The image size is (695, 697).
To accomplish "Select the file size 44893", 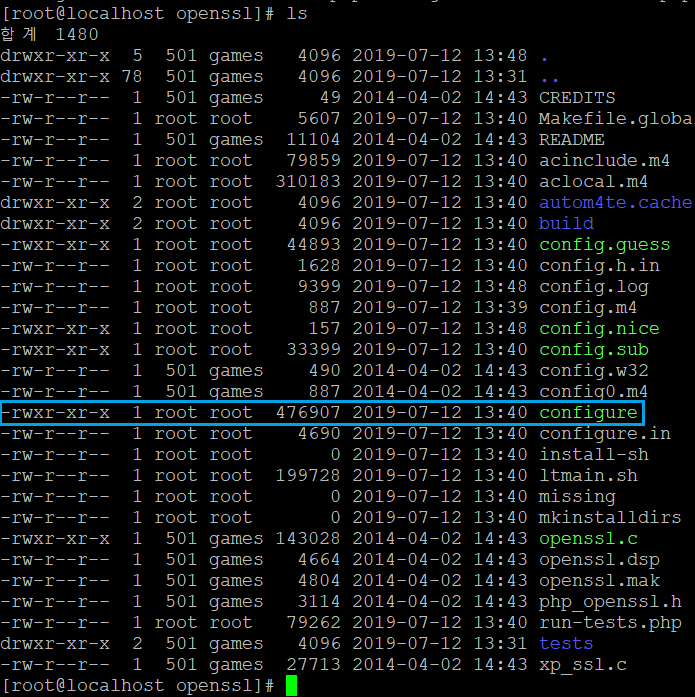I will [313, 244].
